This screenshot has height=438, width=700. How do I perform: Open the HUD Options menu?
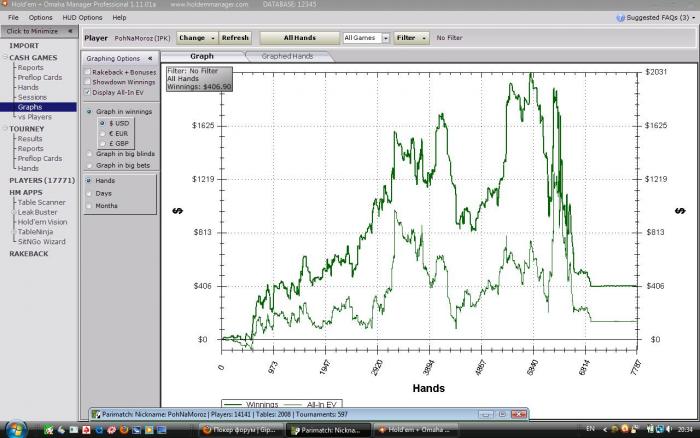tap(82, 17)
